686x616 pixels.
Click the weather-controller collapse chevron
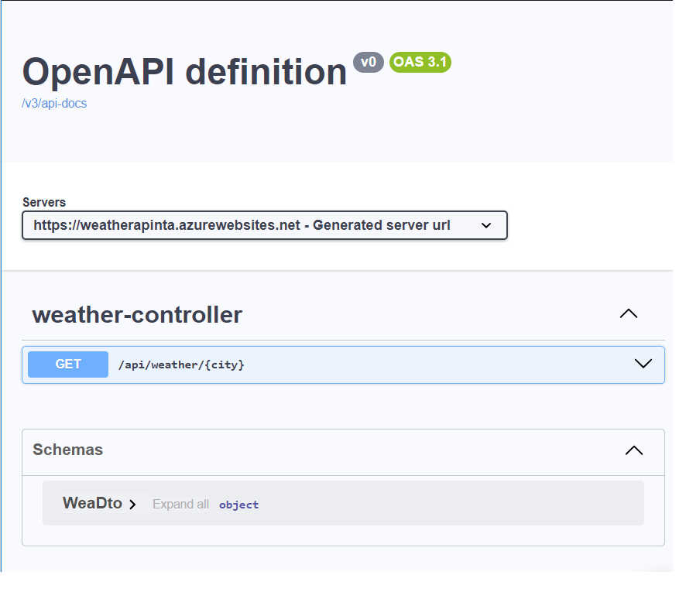pyautogui.click(x=628, y=313)
